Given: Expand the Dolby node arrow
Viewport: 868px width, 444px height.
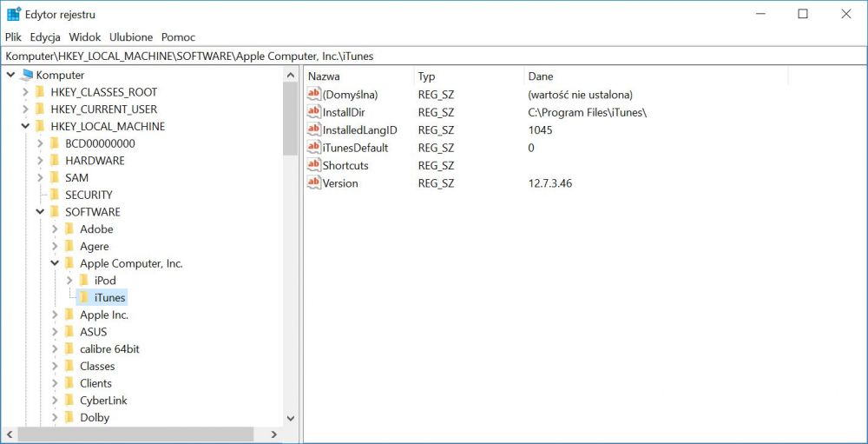Looking at the screenshot, I should coord(55,417).
